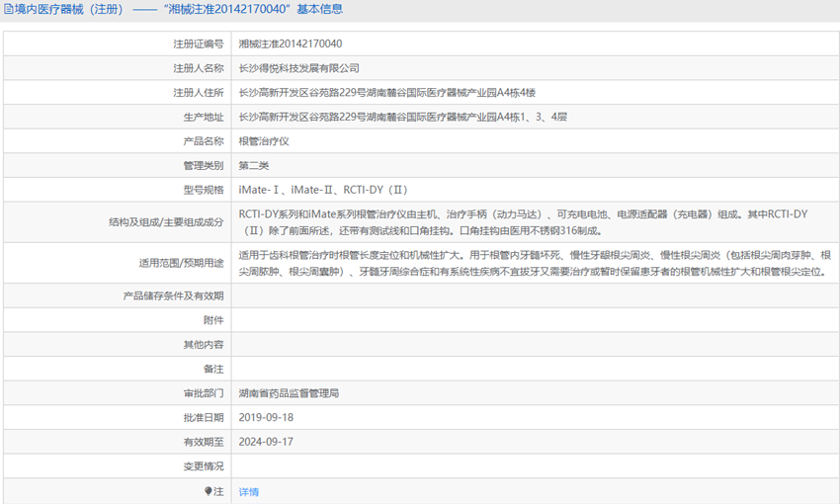
Task: Click the management category value 第二类
Action: (253, 165)
